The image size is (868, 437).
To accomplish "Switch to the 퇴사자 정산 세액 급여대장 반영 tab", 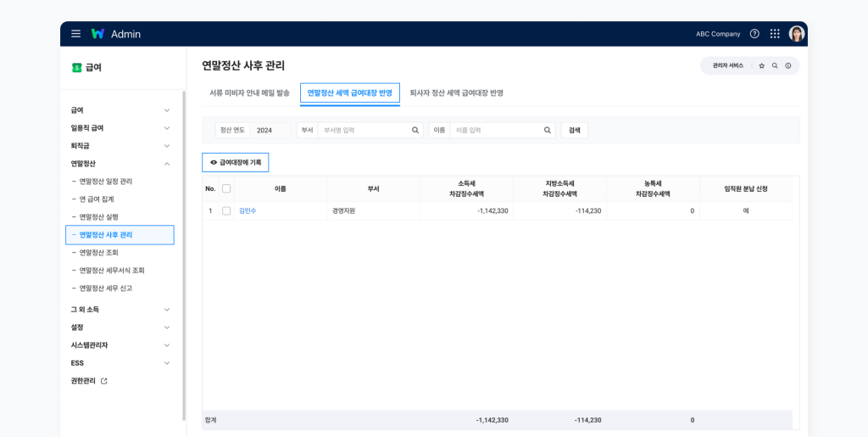I will tap(456, 92).
